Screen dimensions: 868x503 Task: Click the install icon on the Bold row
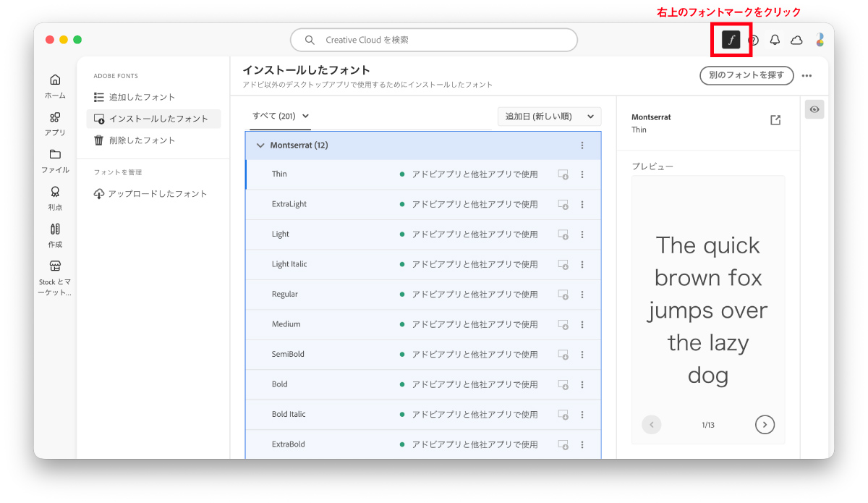coord(563,385)
